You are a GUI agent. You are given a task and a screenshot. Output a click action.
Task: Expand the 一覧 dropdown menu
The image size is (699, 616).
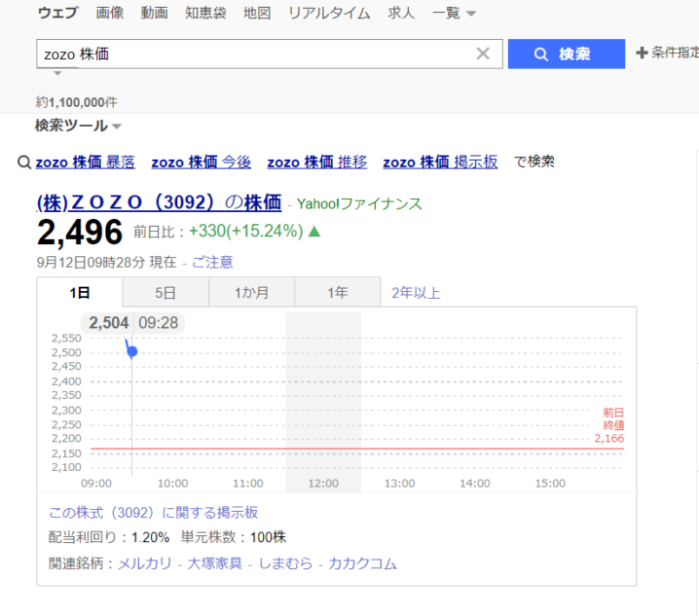pyautogui.click(x=454, y=14)
